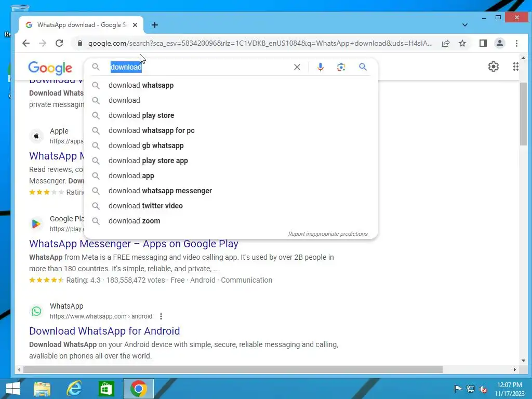
Task: Start voice search with the microphone
Action: 320,67
